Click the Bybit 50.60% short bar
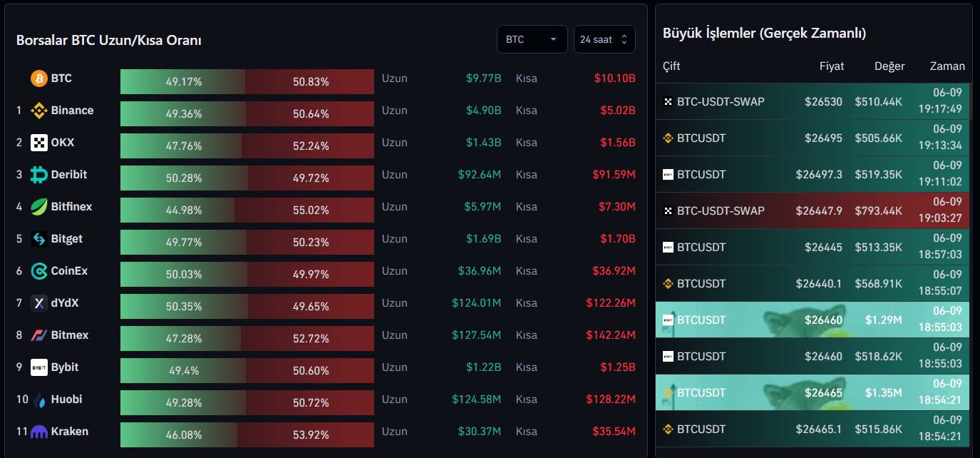Viewport: 980px width, 458px height. (x=310, y=370)
